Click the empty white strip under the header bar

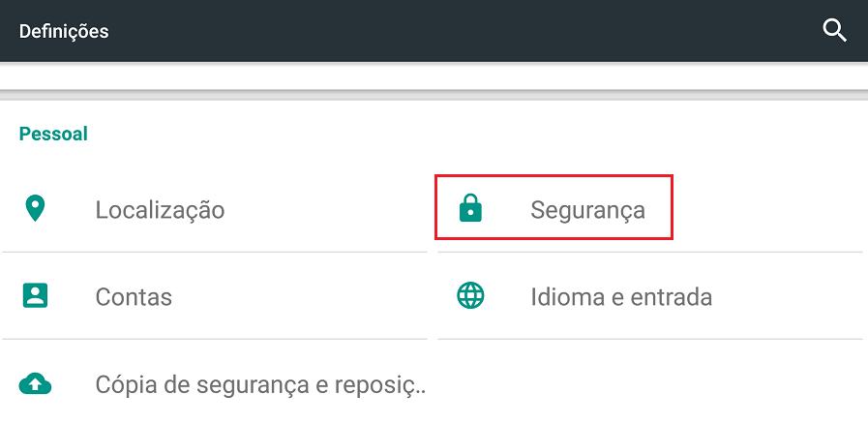[434, 76]
